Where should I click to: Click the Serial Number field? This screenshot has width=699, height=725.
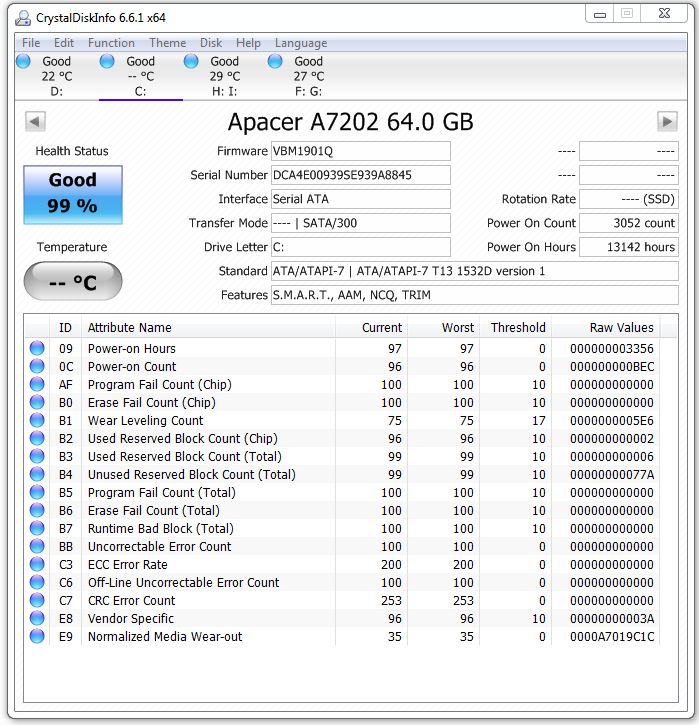pos(361,175)
